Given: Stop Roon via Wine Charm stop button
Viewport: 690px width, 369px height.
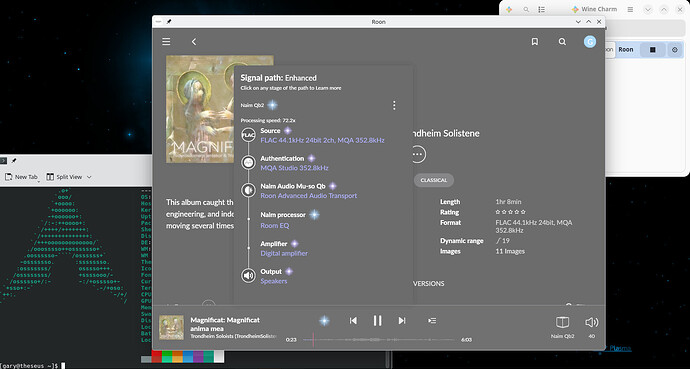Looking at the screenshot, I should pos(653,50).
